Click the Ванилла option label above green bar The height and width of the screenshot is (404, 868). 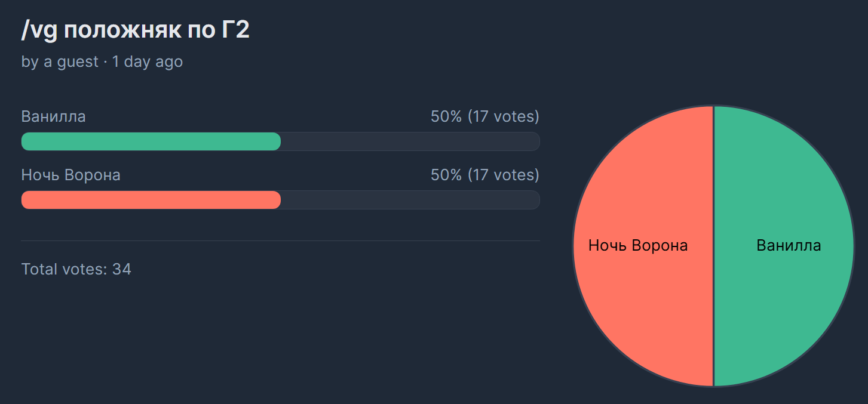(x=53, y=116)
